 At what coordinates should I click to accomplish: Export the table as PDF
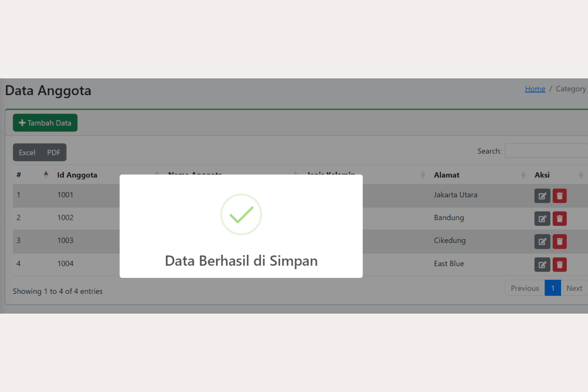point(54,152)
